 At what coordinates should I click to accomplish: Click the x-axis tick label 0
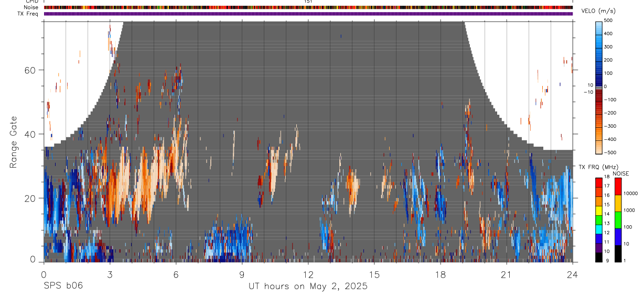[44, 274]
